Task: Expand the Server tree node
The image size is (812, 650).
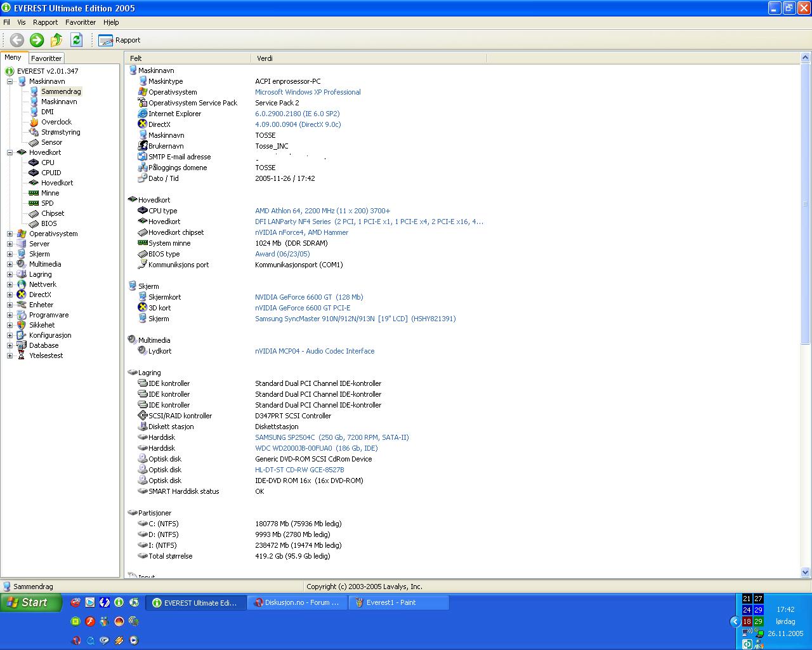Action: click(x=10, y=244)
